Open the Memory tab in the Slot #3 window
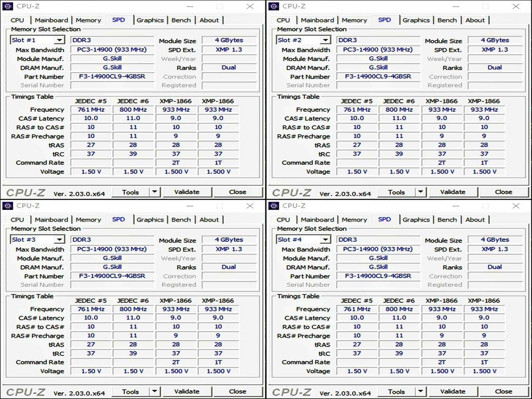Viewport: 532px width, 399px height. [x=88, y=220]
